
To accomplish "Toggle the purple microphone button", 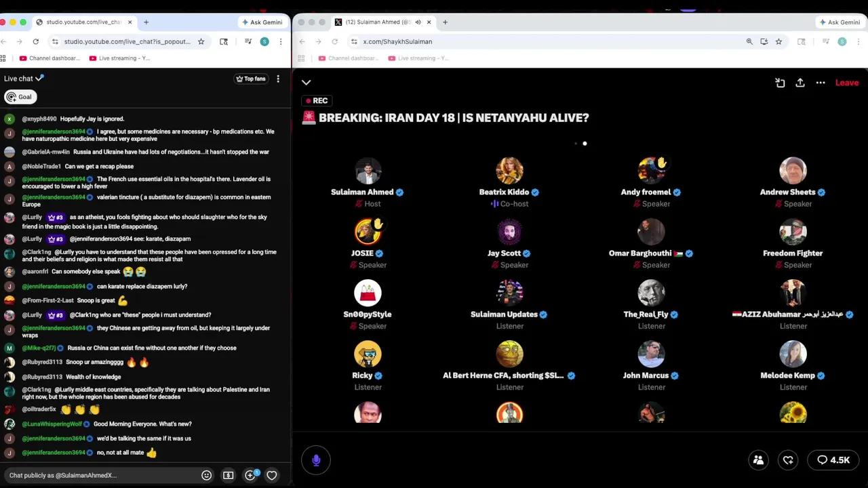I will (316, 460).
